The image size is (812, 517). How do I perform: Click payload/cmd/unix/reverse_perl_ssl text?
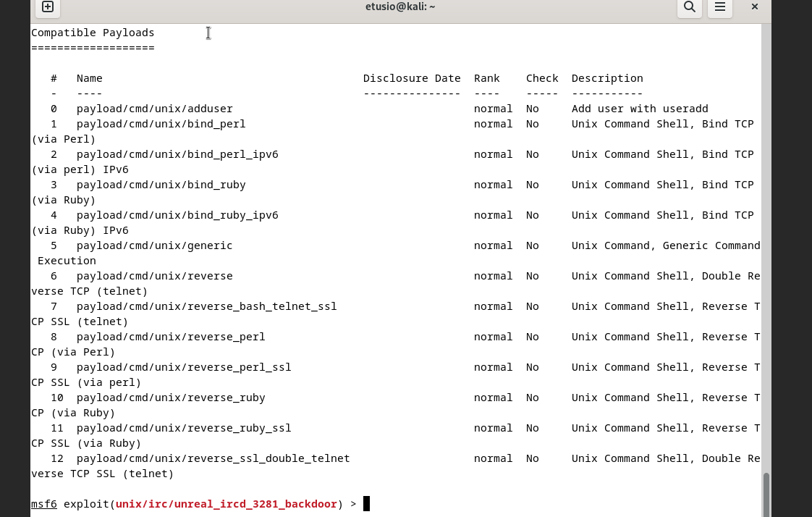click(x=184, y=368)
